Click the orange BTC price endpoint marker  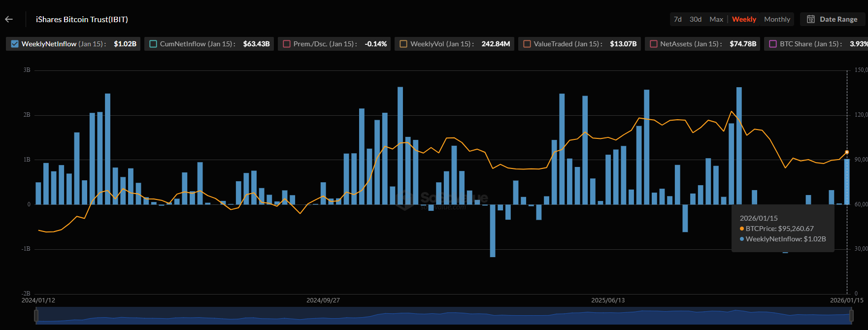[847, 152]
